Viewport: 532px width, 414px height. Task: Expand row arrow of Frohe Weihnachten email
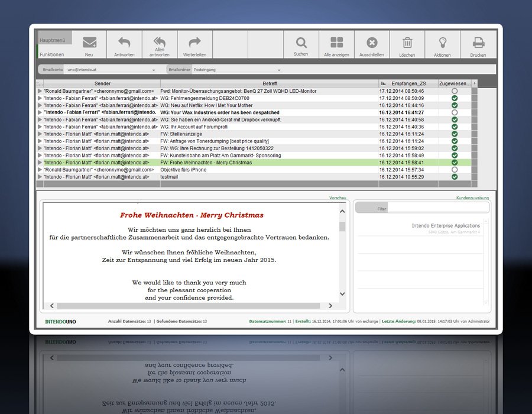tap(40, 162)
